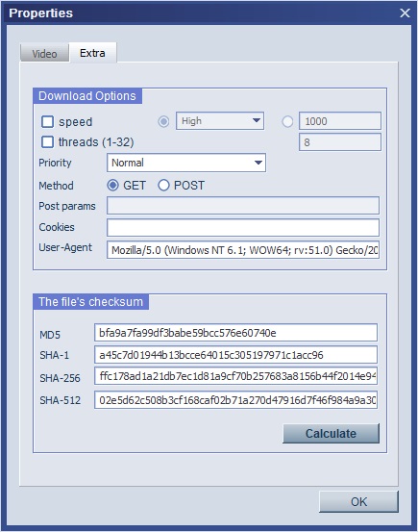Click the SHA-256 label

click(x=60, y=378)
